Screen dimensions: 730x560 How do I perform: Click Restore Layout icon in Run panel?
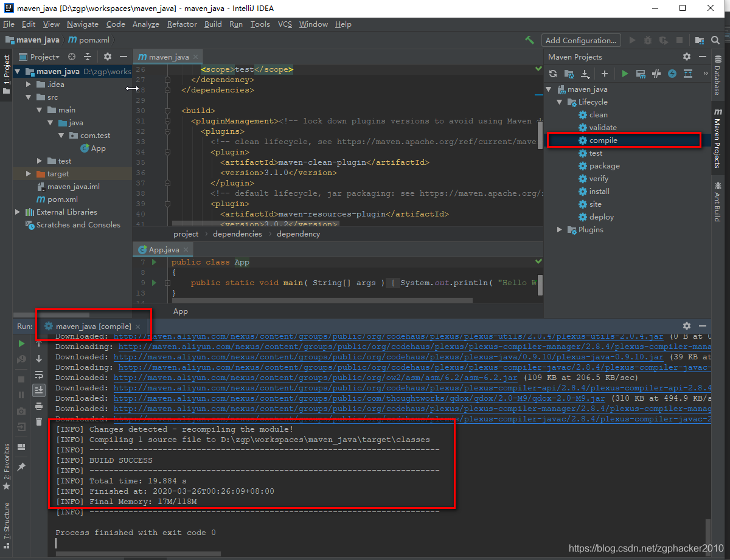tap(22, 446)
